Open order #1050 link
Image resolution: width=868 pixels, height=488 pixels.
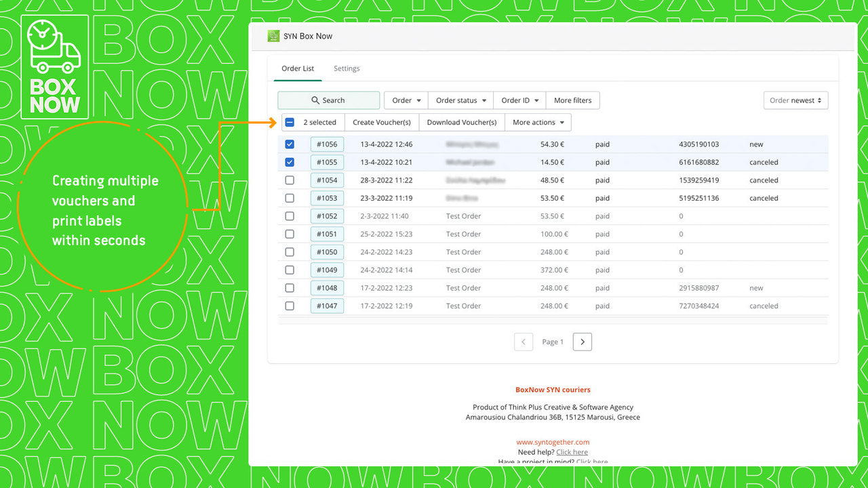tap(327, 252)
